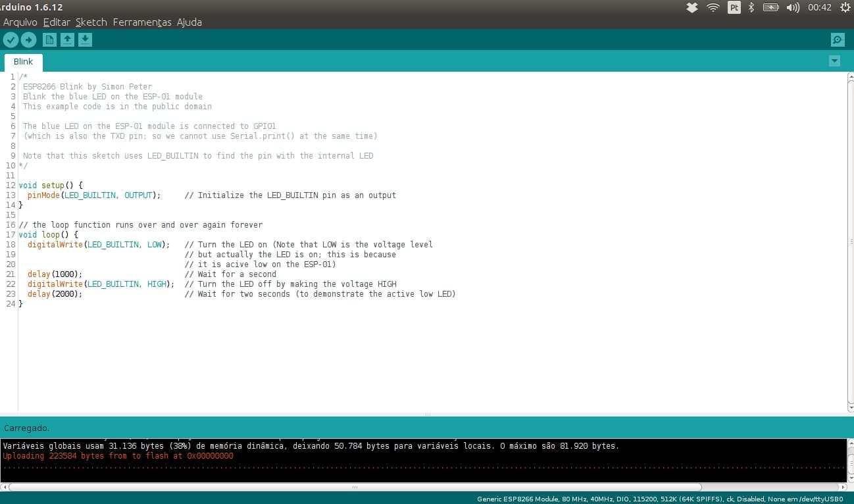Select the Blink sketch tab

click(23, 62)
